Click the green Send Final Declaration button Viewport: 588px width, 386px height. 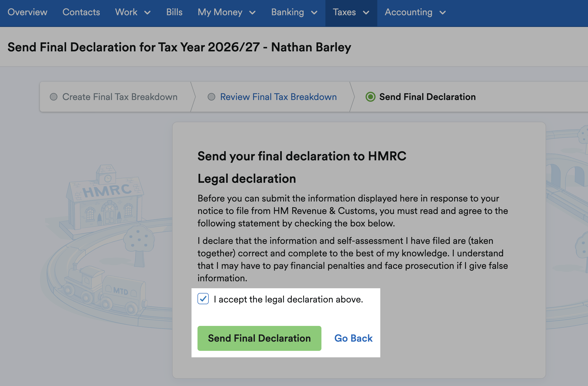coord(259,338)
